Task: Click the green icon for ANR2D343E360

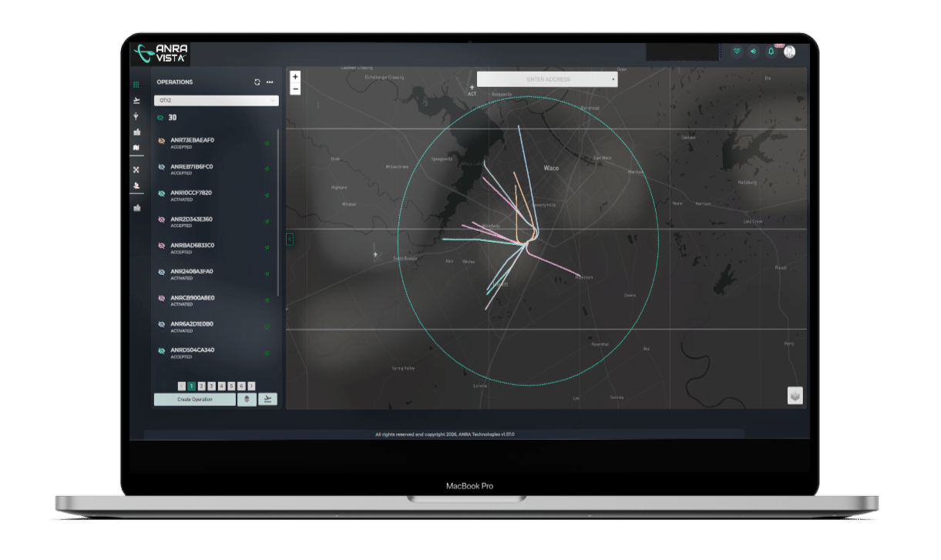Action: pos(267,221)
